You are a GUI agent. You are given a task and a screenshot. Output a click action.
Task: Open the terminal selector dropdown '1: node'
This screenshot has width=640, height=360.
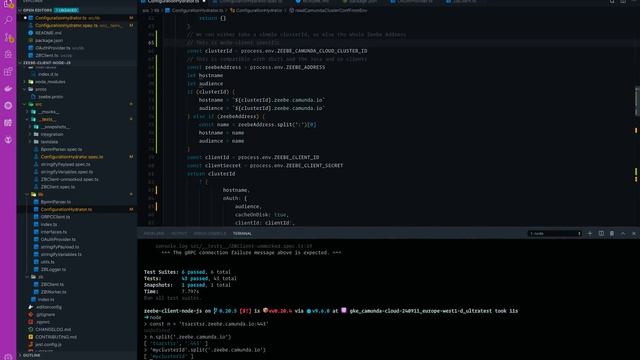pos(555,233)
